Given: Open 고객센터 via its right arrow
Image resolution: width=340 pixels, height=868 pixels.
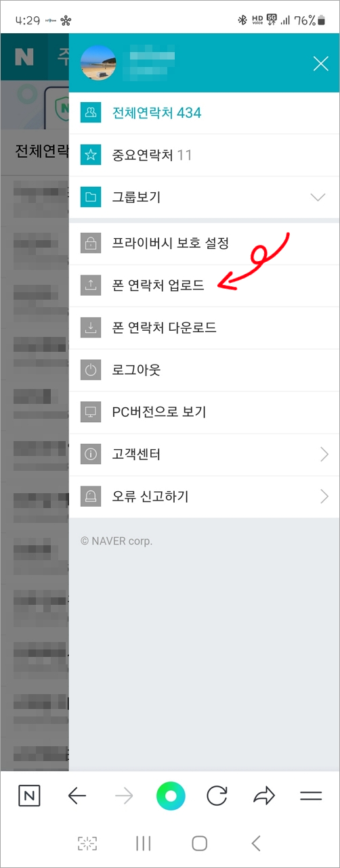Looking at the screenshot, I should [x=324, y=455].
